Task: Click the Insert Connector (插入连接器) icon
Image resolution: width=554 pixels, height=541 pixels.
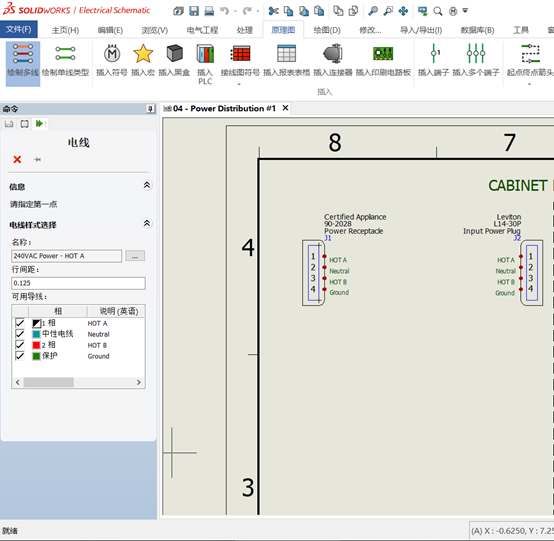Action: coord(333,54)
